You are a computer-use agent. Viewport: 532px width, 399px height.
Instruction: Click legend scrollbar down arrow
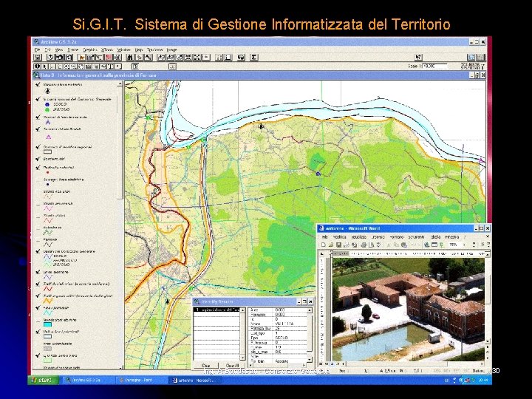click(x=120, y=366)
